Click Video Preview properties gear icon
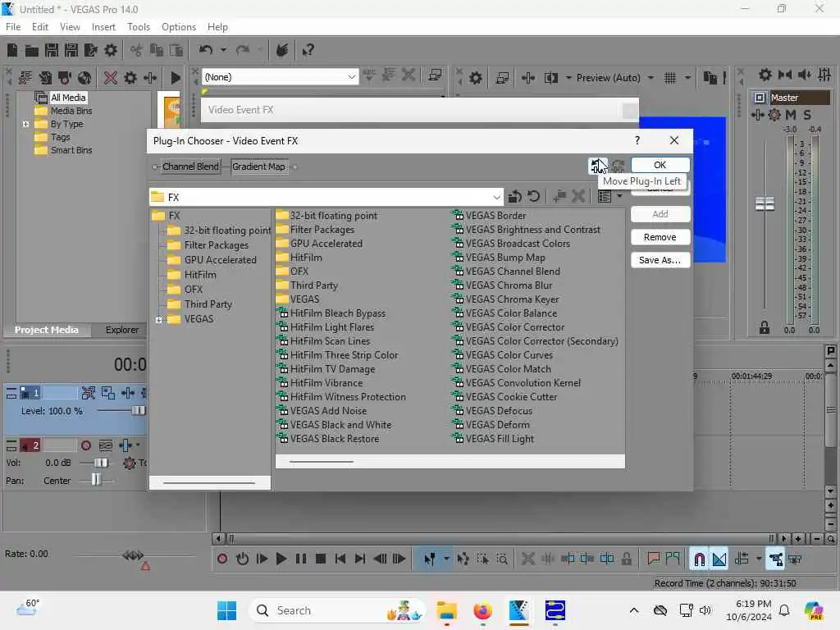This screenshot has width=840, height=630. (x=475, y=78)
